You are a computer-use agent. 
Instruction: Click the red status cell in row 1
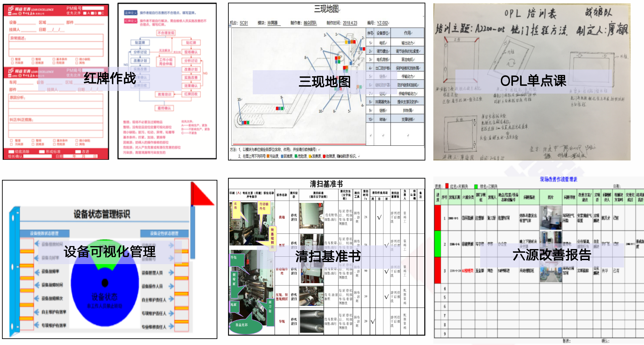coord(437,218)
